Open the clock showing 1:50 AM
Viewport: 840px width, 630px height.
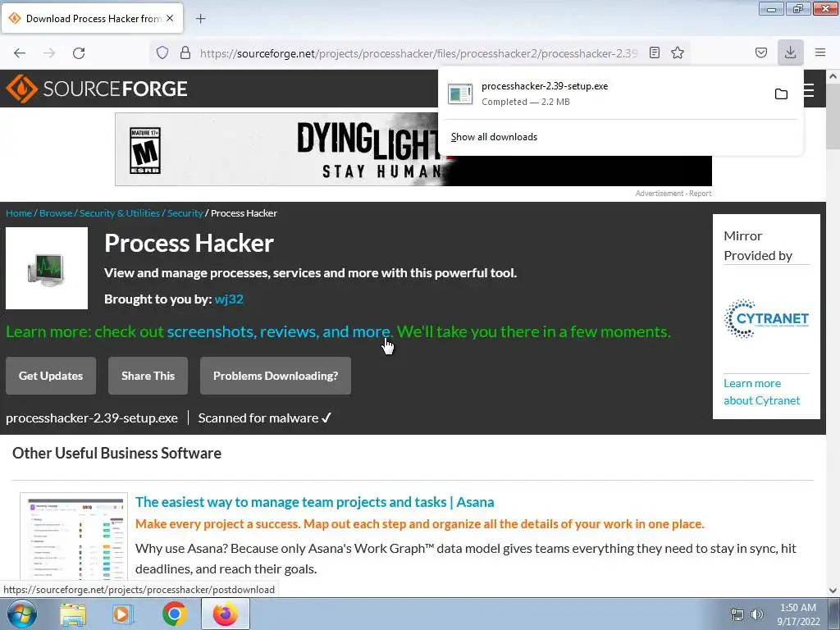point(798,614)
